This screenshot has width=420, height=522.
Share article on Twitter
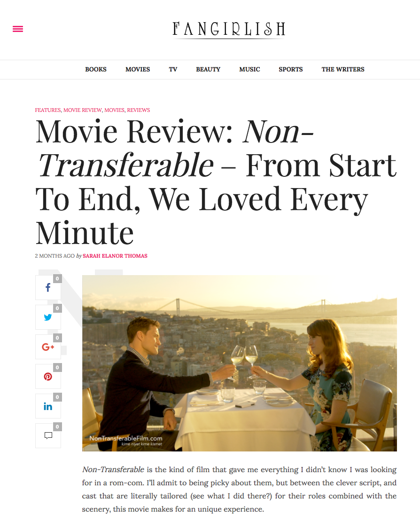pos(48,317)
